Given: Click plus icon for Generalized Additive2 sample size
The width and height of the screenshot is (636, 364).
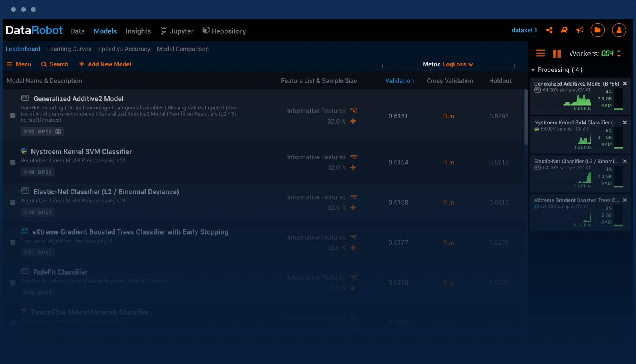Looking at the screenshot, I should tap(353, 121).
